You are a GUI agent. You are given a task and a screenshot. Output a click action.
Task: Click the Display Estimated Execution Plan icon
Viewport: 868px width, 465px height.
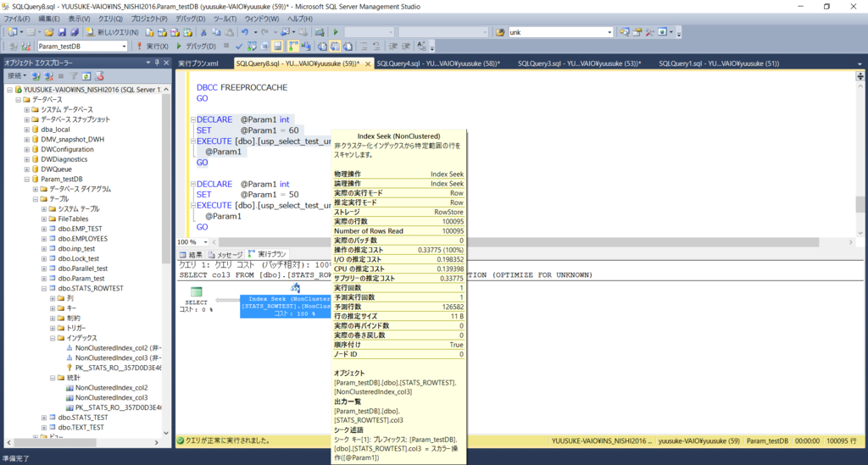(x=252, y=47)
